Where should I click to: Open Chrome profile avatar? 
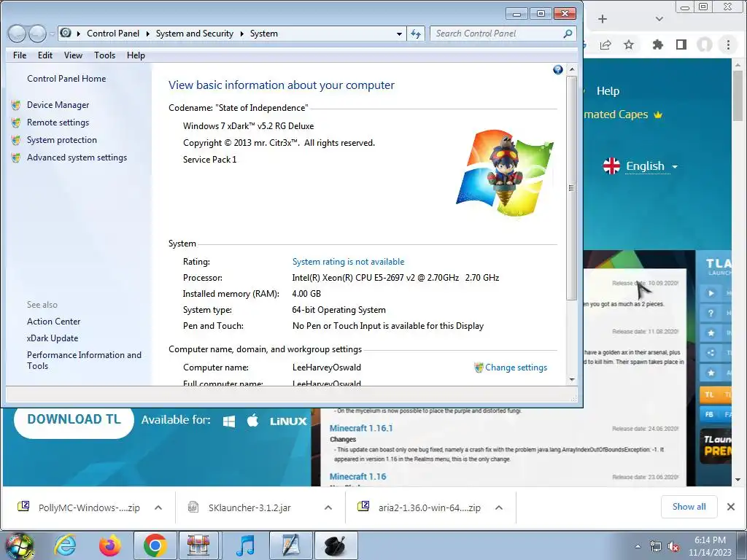705,44
